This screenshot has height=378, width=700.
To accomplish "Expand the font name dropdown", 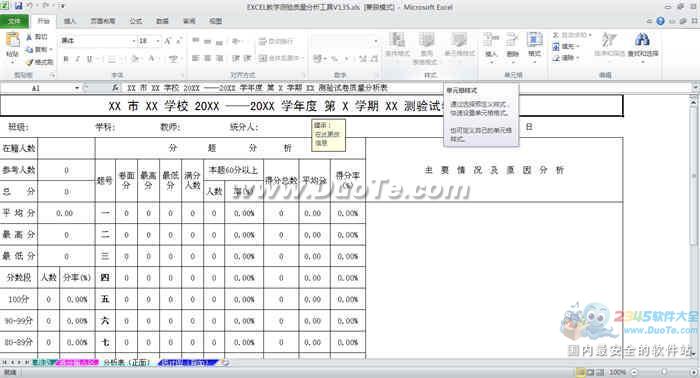I will click(x=133, y=41).
